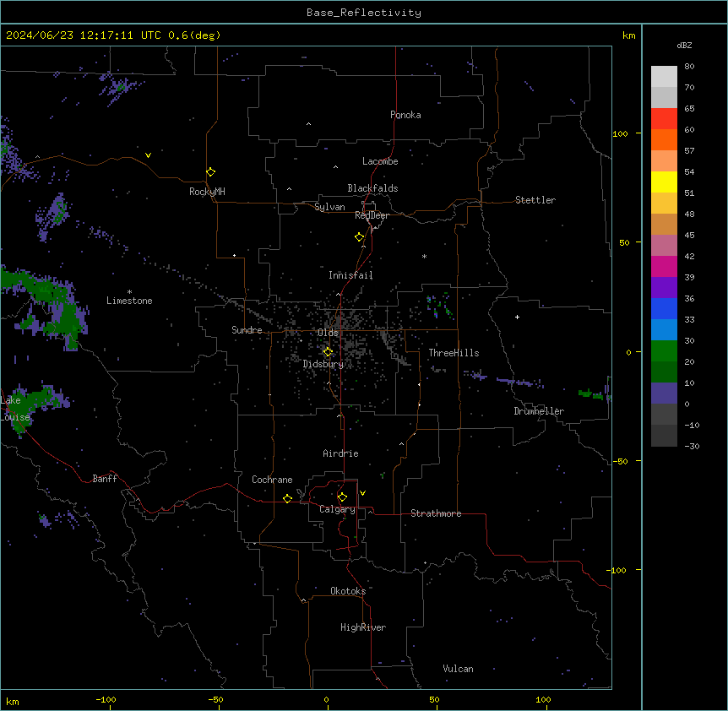Image resolution: width=728 pixels, height=711 pixels.
Task: Click the asterisk marker east of Innisfail
Action: pyautogui.click(x=424, y=256)
